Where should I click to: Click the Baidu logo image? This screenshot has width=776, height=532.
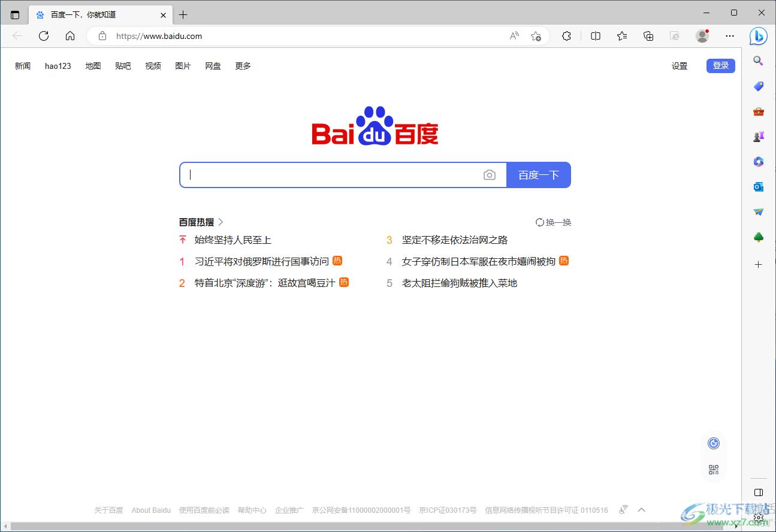(375, 126)
